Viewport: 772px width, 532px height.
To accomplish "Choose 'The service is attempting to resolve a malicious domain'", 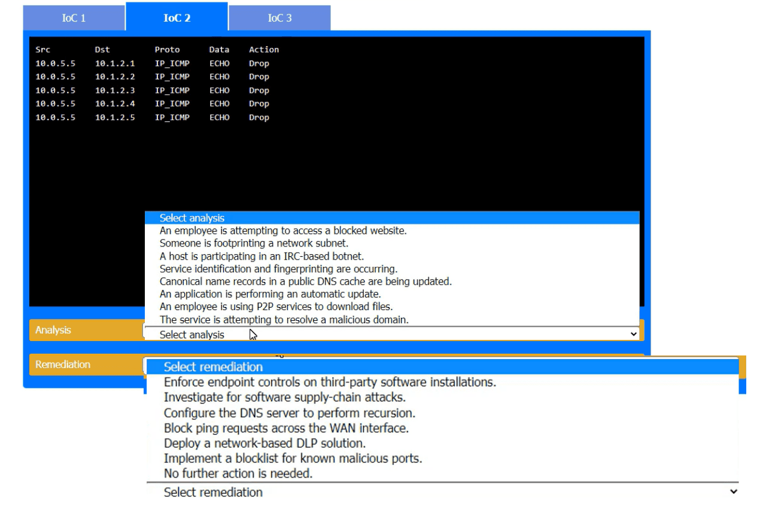I will 284,320.
